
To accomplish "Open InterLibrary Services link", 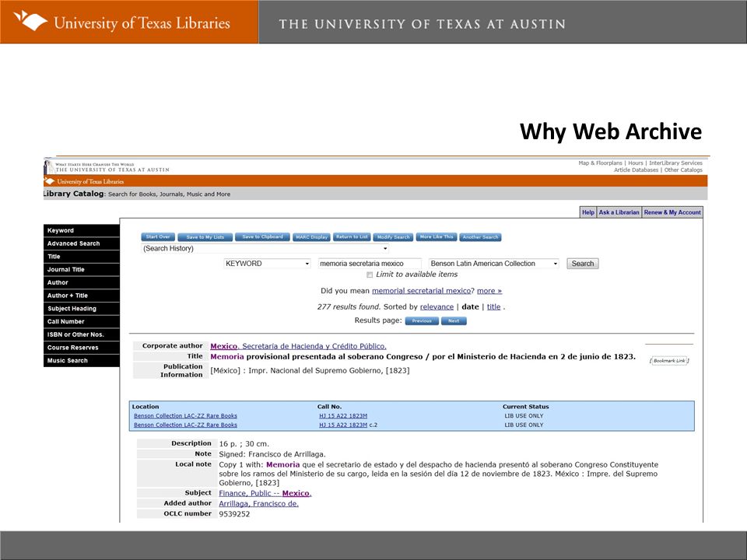I will pyautogui.click(x=675, y=163).
